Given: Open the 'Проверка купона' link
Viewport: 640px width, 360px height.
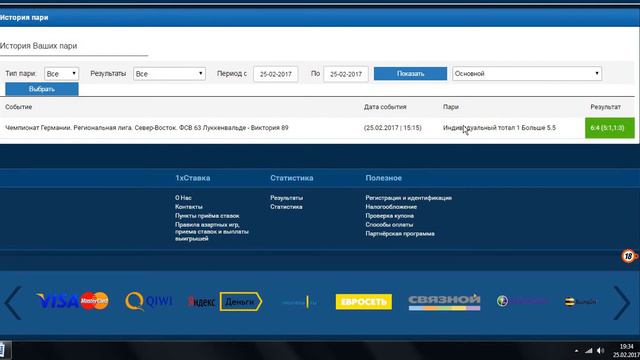Looking at the screenshot, I should (x=389, y=216).
